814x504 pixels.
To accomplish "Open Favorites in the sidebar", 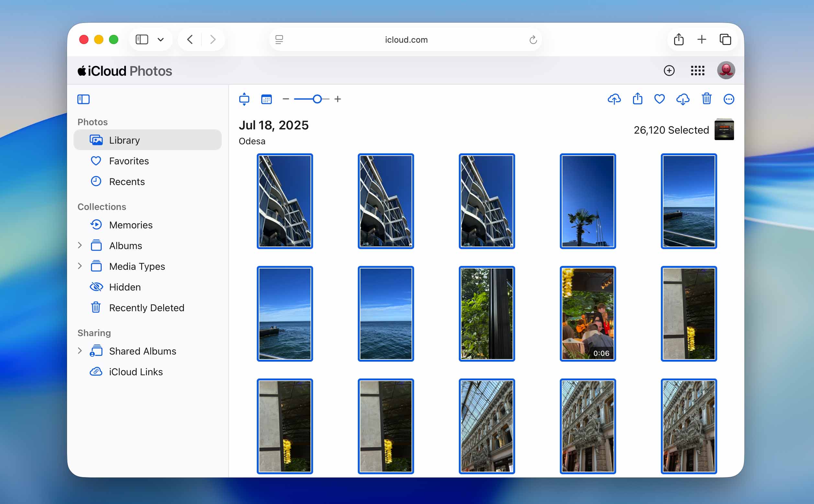I will tap(147, 161).
